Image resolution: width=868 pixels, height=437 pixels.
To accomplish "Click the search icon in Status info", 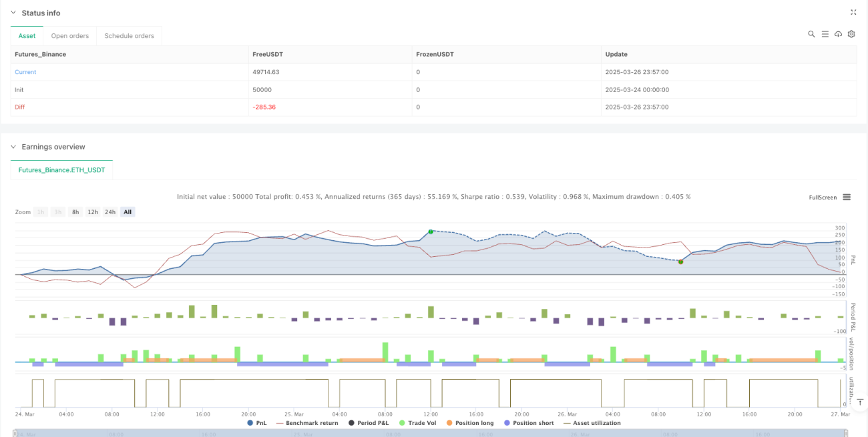I will [x=811, y=34].
